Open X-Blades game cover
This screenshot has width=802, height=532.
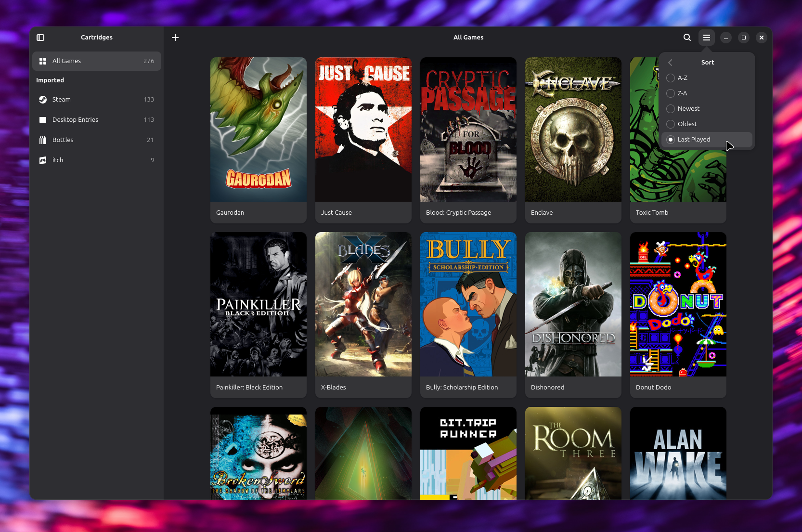click(363, 304)
